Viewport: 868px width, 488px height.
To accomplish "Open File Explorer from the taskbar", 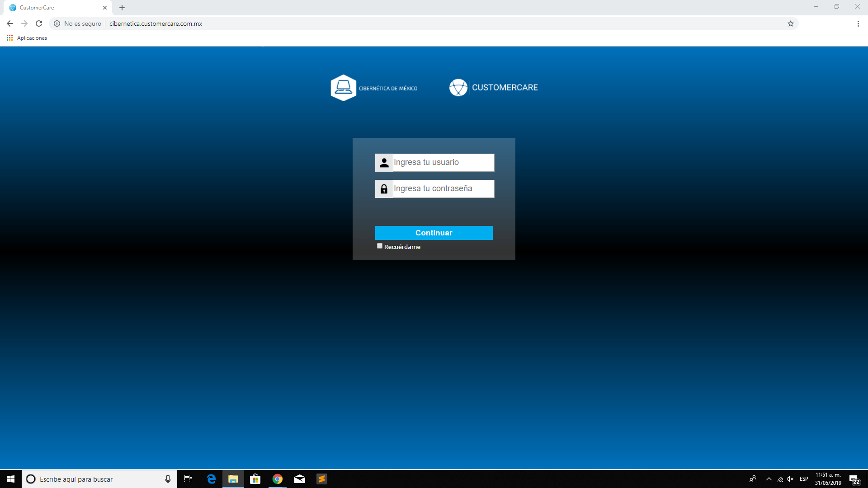I will 233,479.
